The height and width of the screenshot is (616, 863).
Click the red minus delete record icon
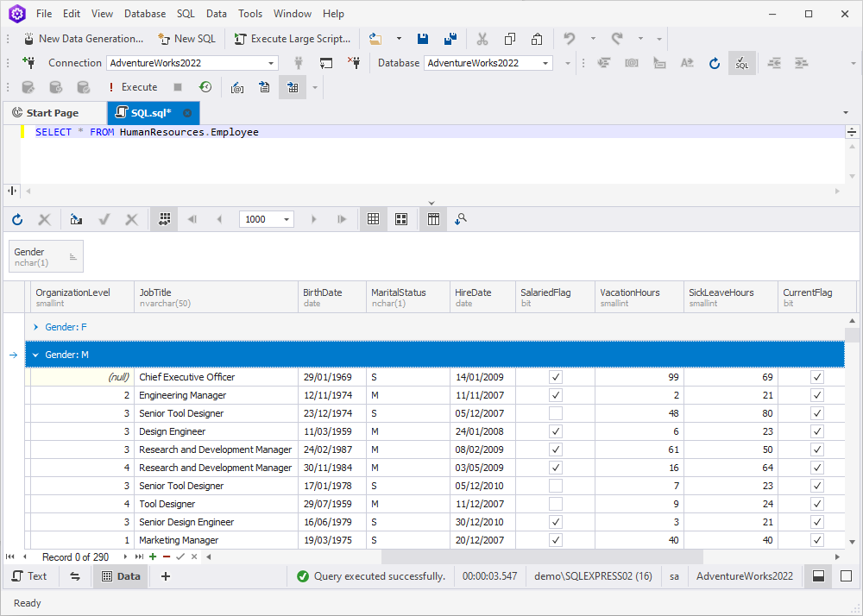(x=167, y=556)
